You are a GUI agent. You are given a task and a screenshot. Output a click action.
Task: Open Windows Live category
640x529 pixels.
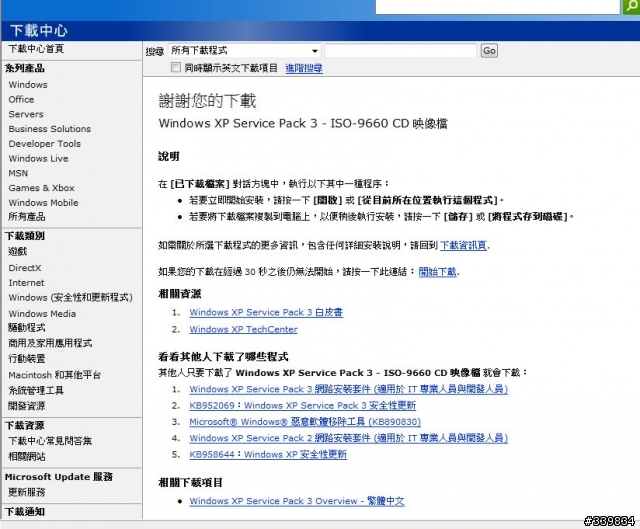(38, 158)
